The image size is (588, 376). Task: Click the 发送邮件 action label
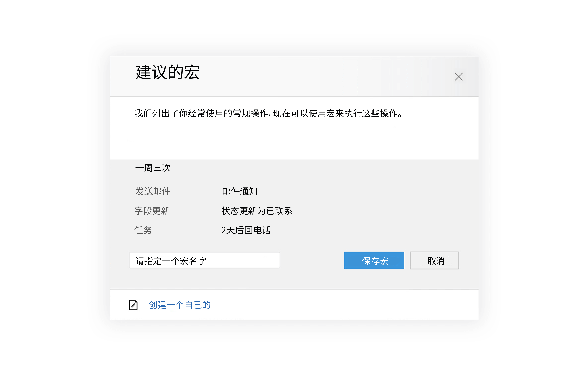(153, 191)
